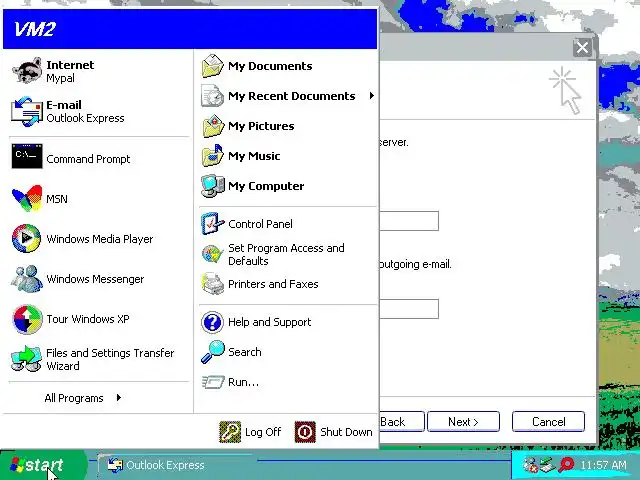
Task: Click the Set Program Access and Defaults icon
Action: (213, 254)
